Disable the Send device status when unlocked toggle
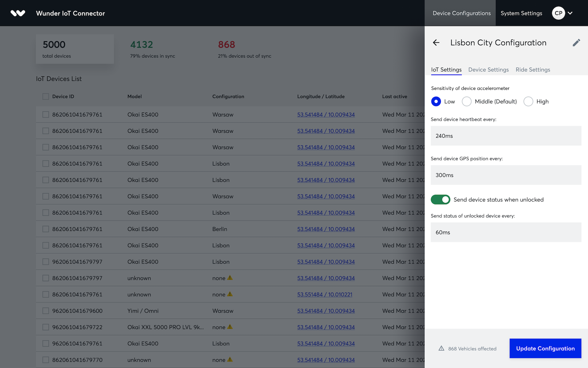Viewport: 588px width, 368px height. (440, 199)
